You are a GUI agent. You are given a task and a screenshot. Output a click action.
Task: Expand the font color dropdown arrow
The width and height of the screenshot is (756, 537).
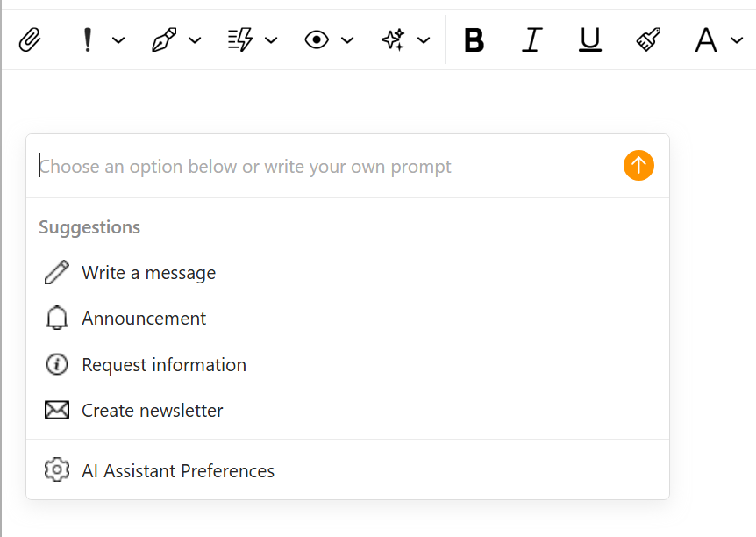coord(737,40)
